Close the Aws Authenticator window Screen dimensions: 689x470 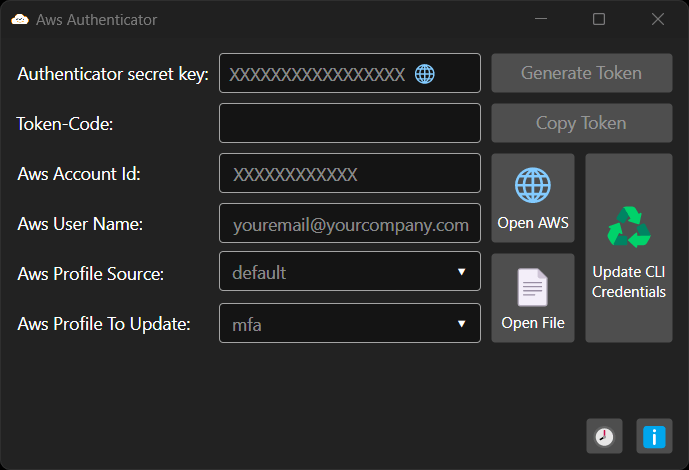658,19
